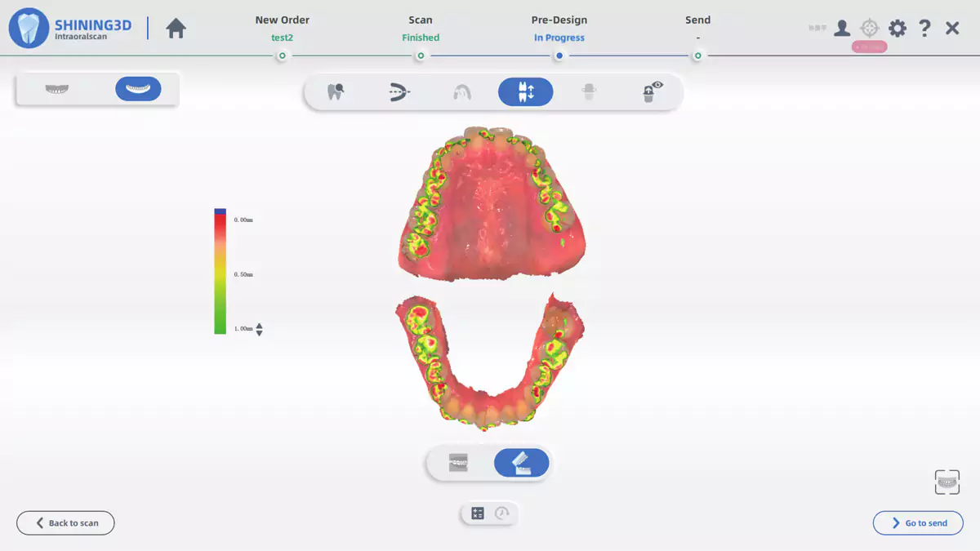
Task: Open the settings gear
Action: click(x=898, y=29)
